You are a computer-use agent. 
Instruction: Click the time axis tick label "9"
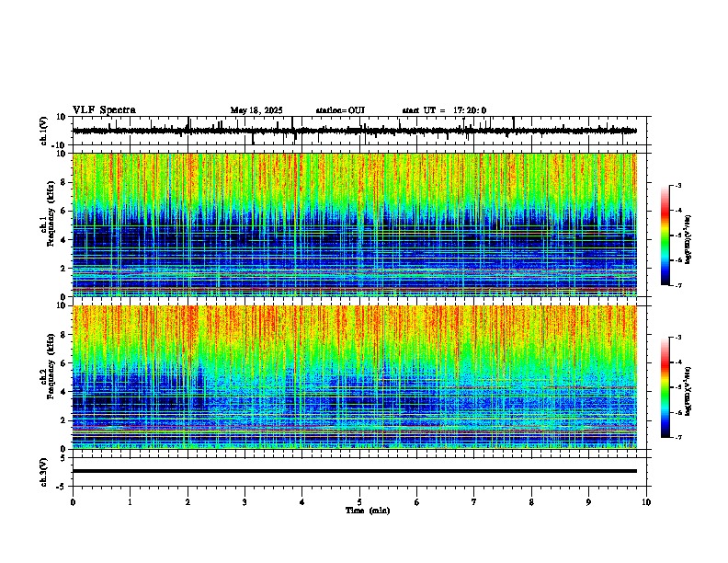[588, 502]
